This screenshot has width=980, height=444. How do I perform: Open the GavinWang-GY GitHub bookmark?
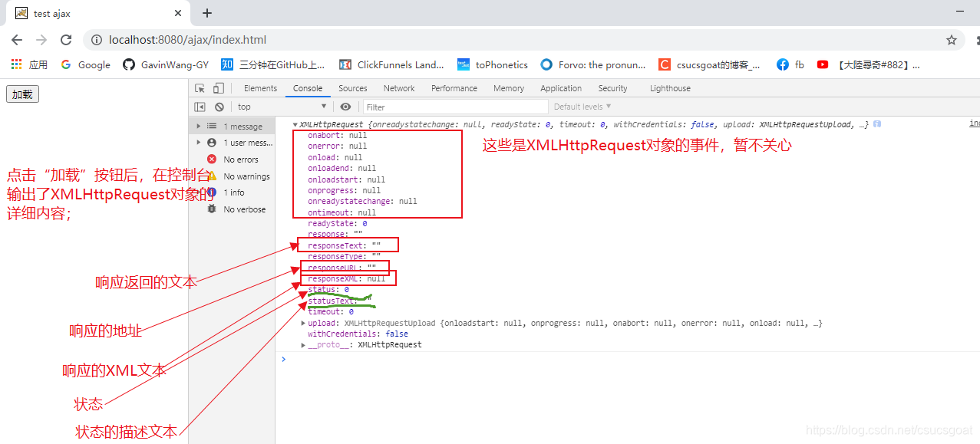coord(166,64)
